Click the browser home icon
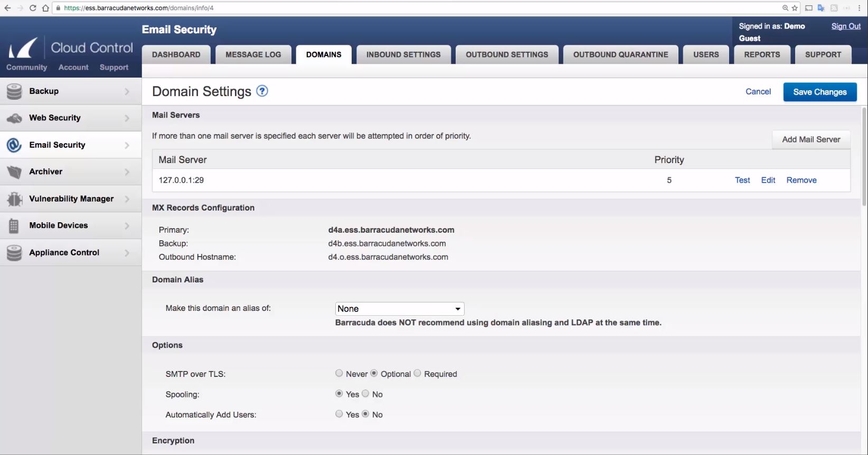This screenshot has height=455, width=868. click(x=45, y=8)
